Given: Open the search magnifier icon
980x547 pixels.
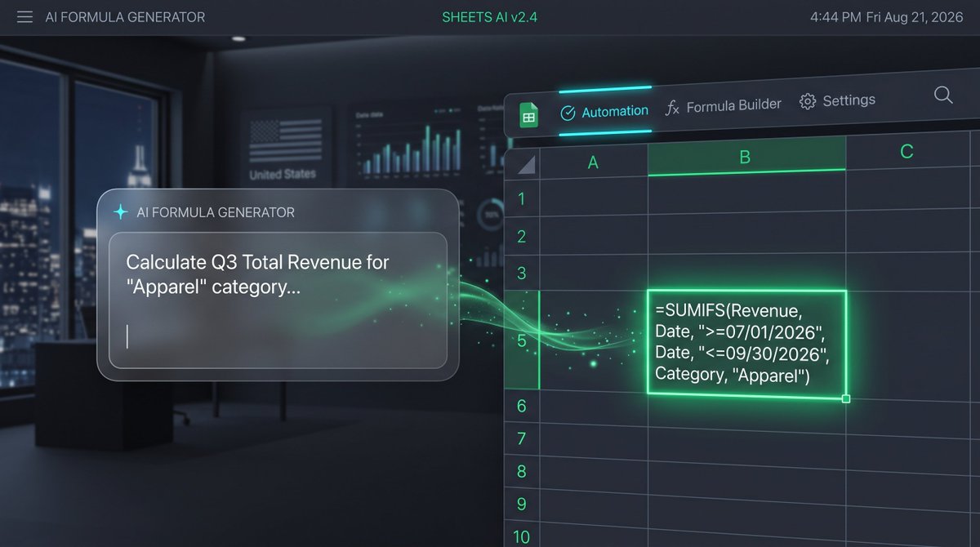Looking at the screenshot, I should pyautogui.click(x=943, y=96).
